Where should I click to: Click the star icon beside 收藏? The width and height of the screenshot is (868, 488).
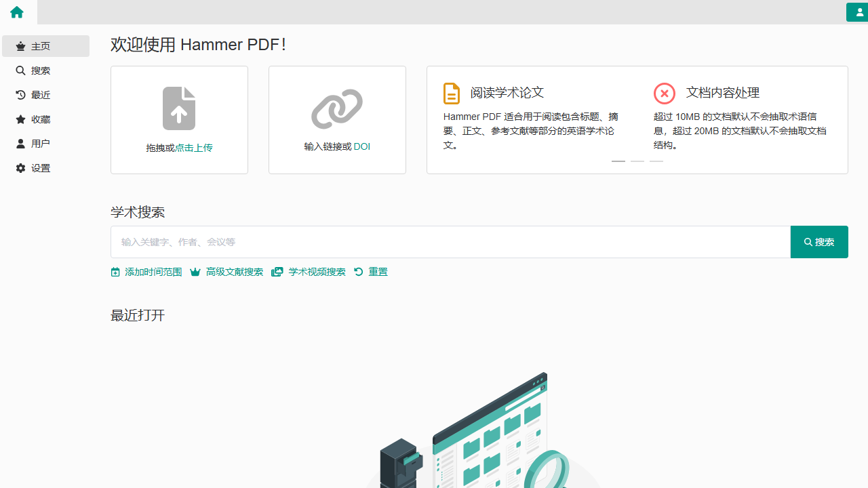[x=21, y=119]
